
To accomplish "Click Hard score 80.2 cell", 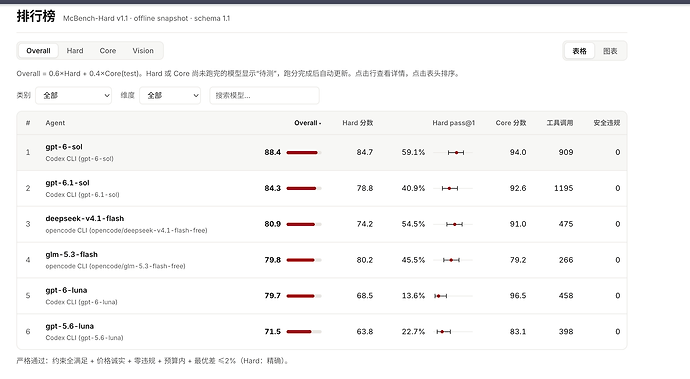I will pyautogui.click(x=365, y=260).
